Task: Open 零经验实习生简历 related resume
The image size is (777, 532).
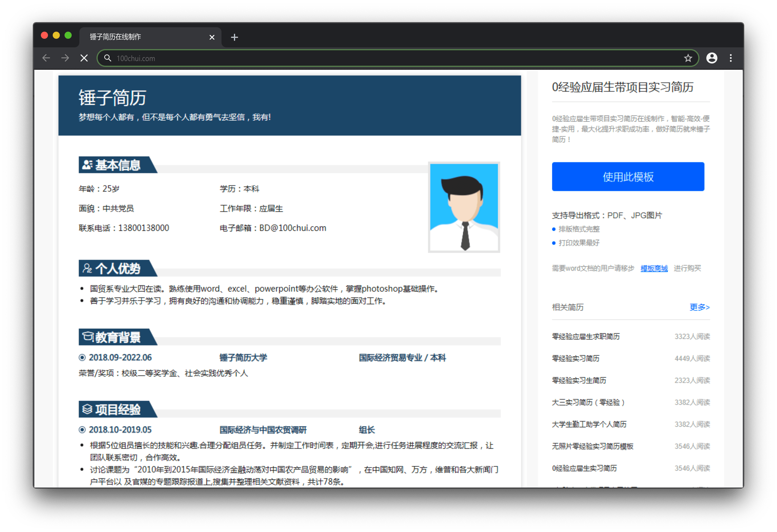Action: (x=579, y=380)
